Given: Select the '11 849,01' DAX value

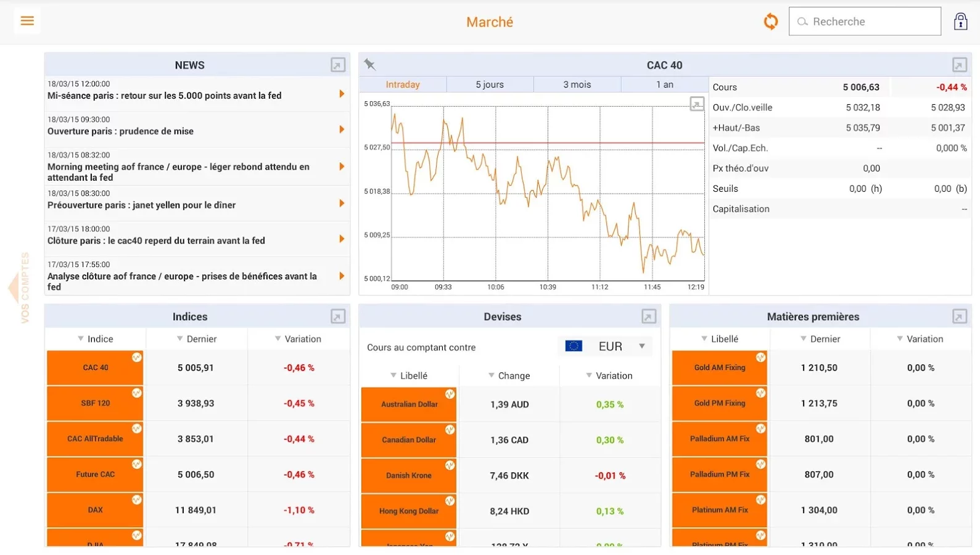Looking at the screenshot, I should [196, 510].
